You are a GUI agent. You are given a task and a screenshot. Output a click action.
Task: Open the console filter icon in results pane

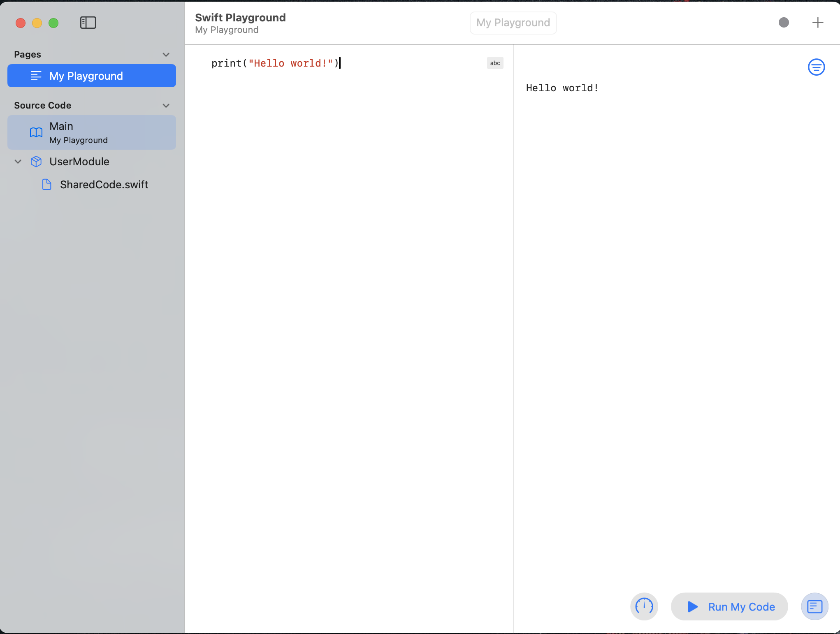(x=816, y=67)
